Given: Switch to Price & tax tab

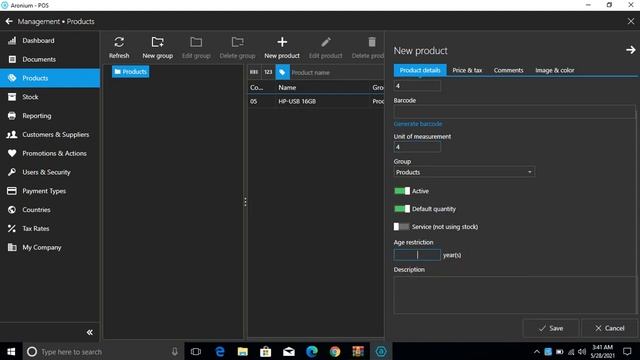Looking at the screenshot, I should coord(467,70).
